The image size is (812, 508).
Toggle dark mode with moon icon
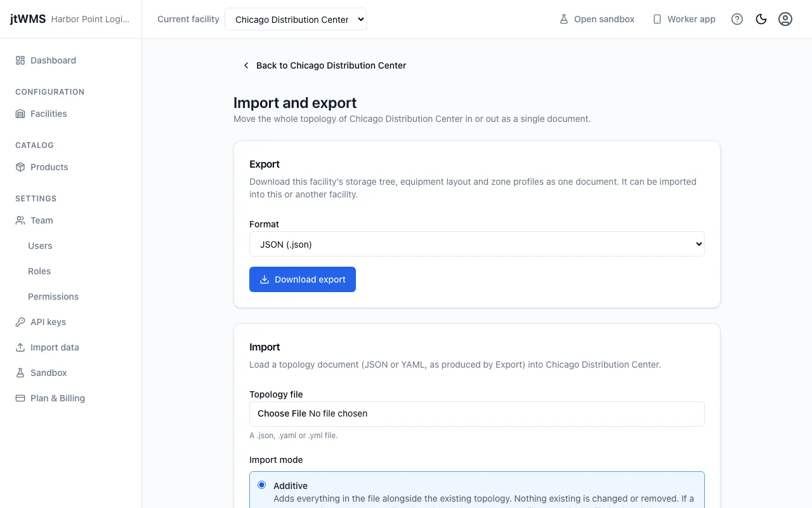coord(761,19)
